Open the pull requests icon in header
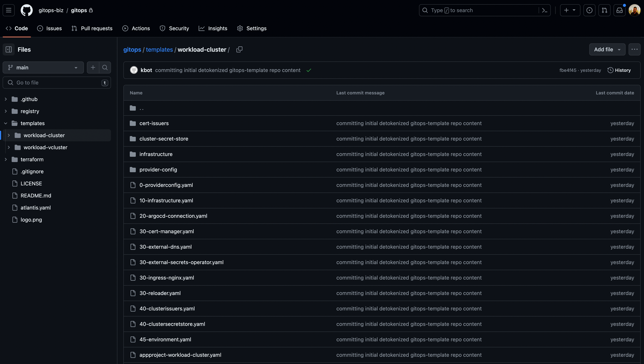The height and width of the screenshot is (364, 644). point(604,10)
